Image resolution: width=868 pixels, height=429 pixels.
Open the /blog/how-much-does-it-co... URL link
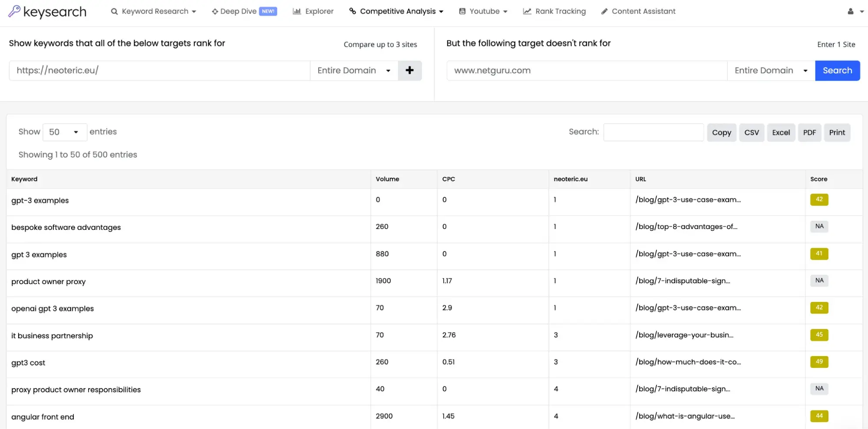point(688,362)
